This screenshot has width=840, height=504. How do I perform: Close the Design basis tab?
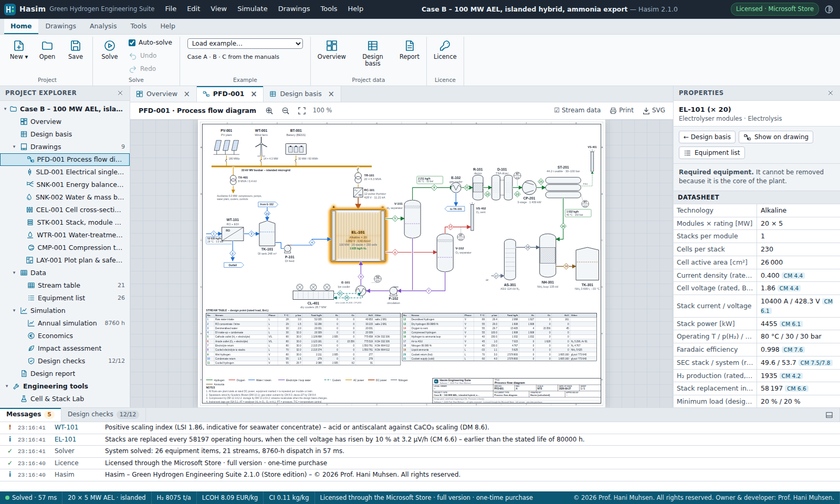[x=331, y=94]
